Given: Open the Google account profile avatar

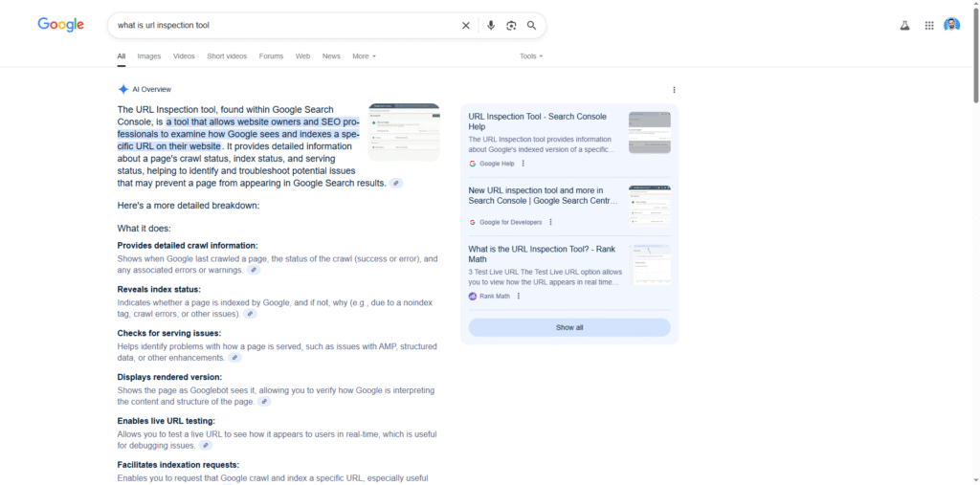Looking at the screenshot, I should click(x=952, y=26).
